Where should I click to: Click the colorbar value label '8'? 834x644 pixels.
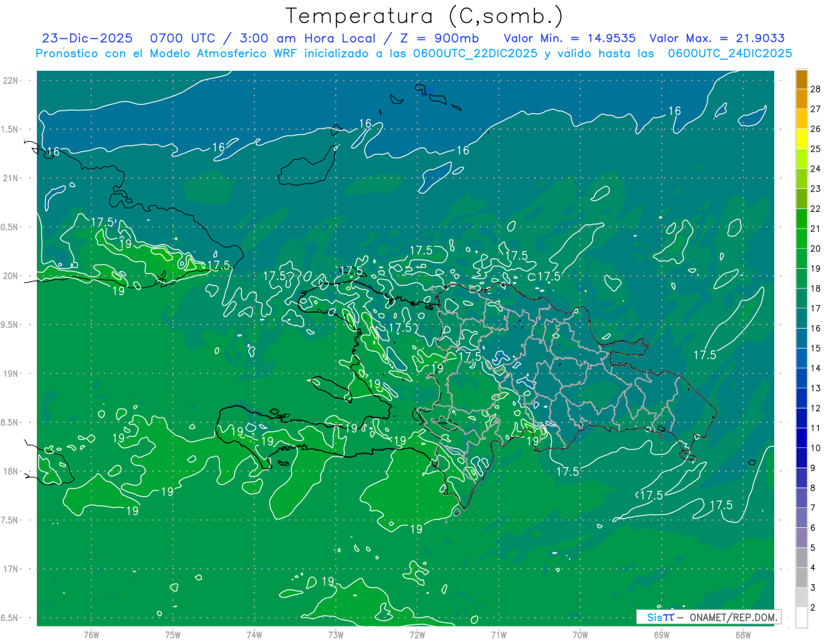tap(814, 488)
